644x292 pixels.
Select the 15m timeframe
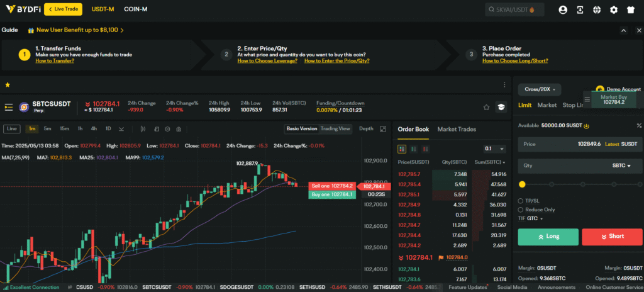point(65,129)
